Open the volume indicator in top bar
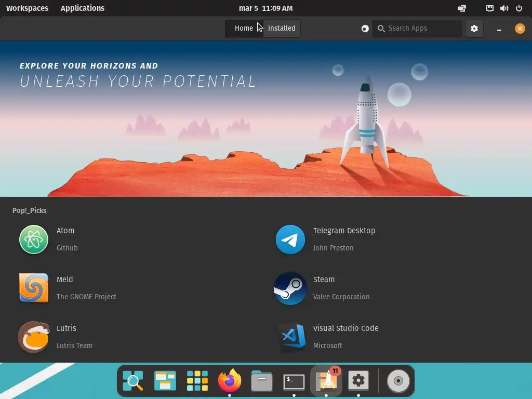Viewport: 532px width, 399px height. 504,8
